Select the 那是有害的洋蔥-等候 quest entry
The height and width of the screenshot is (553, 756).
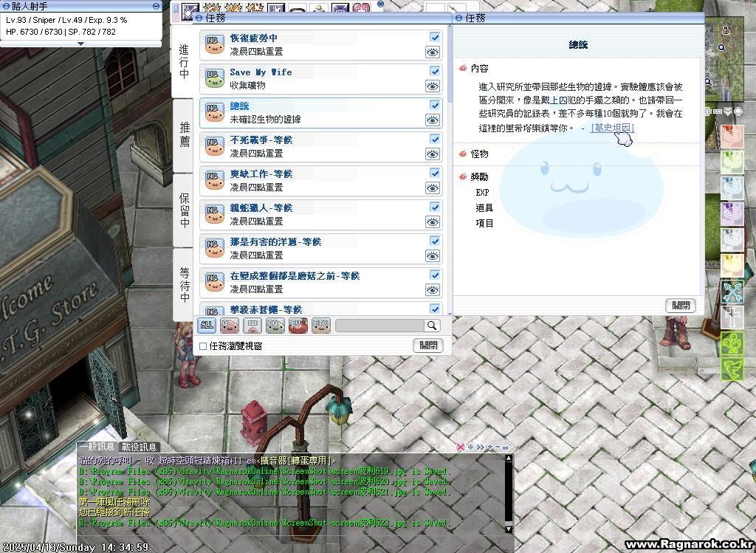point(320,248)
